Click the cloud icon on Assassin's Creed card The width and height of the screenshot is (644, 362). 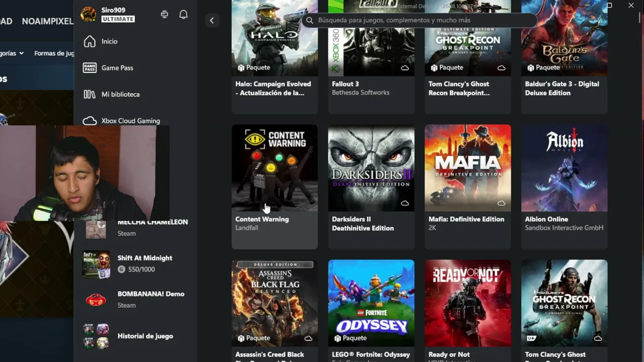pyautogui.click(x=308, y=338)
